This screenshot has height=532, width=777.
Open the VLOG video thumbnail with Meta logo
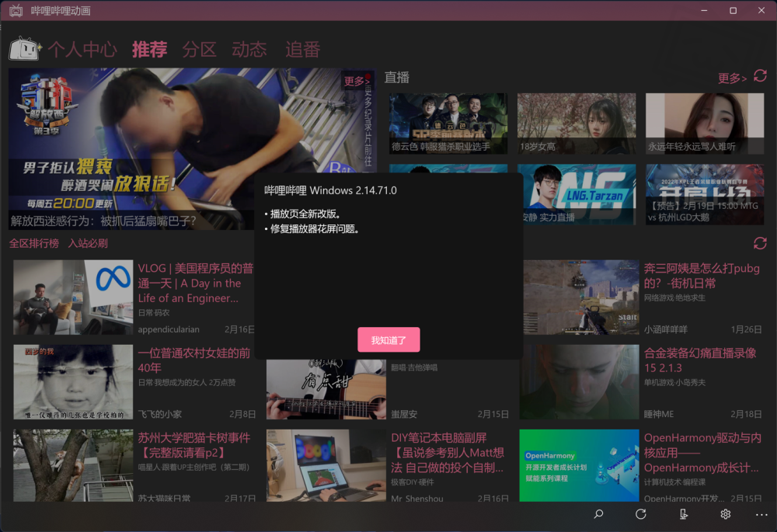(x=73, y=297)
